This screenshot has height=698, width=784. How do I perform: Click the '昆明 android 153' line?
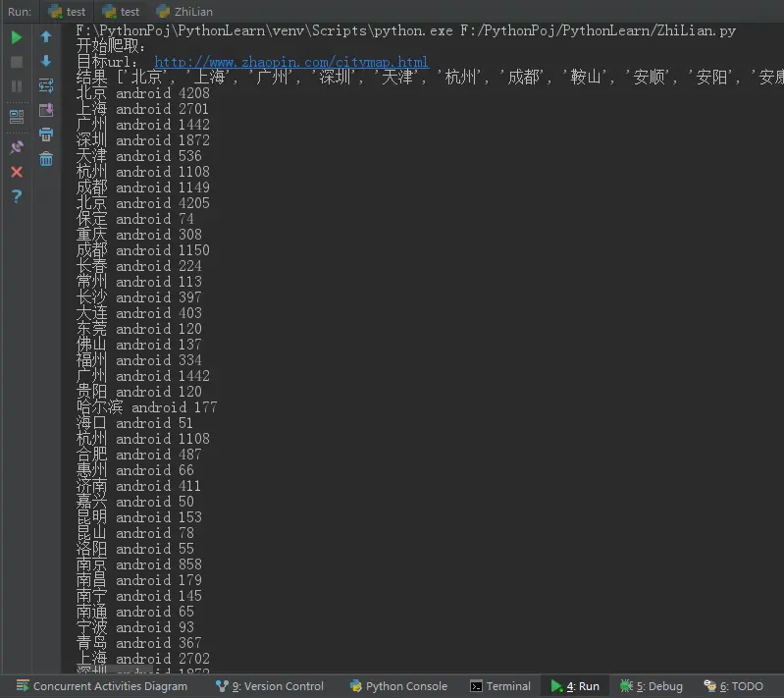pyautogui.click(x=139, y=517)
